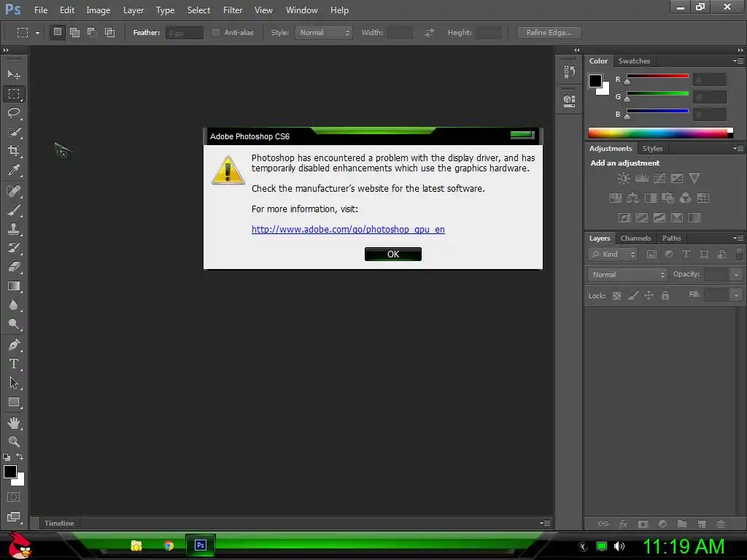
Task: Select the History Brush tool
Action: 14,248
